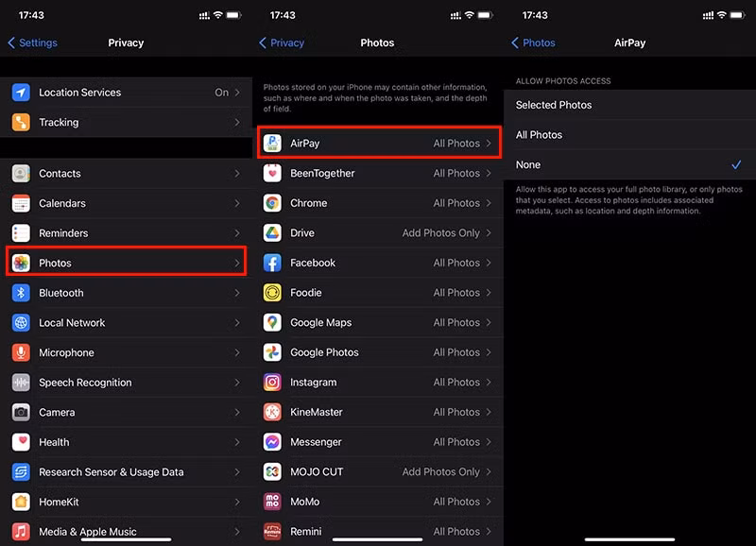Tap the Chrome app icon
Screen dimensions: 756x546
tap(272, 203)
